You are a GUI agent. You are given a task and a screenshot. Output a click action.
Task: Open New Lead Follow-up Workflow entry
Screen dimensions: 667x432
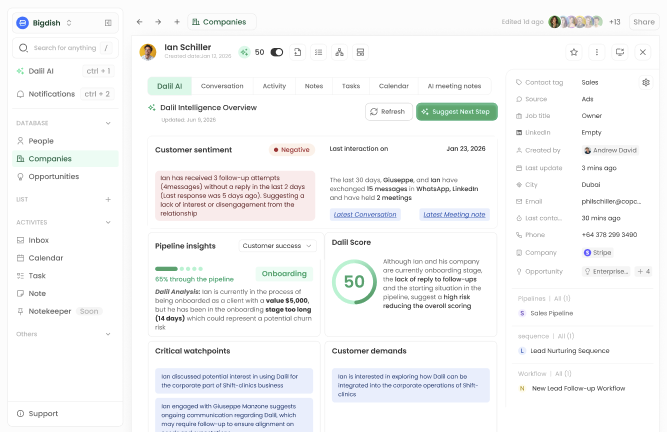(x=572, y=389)
